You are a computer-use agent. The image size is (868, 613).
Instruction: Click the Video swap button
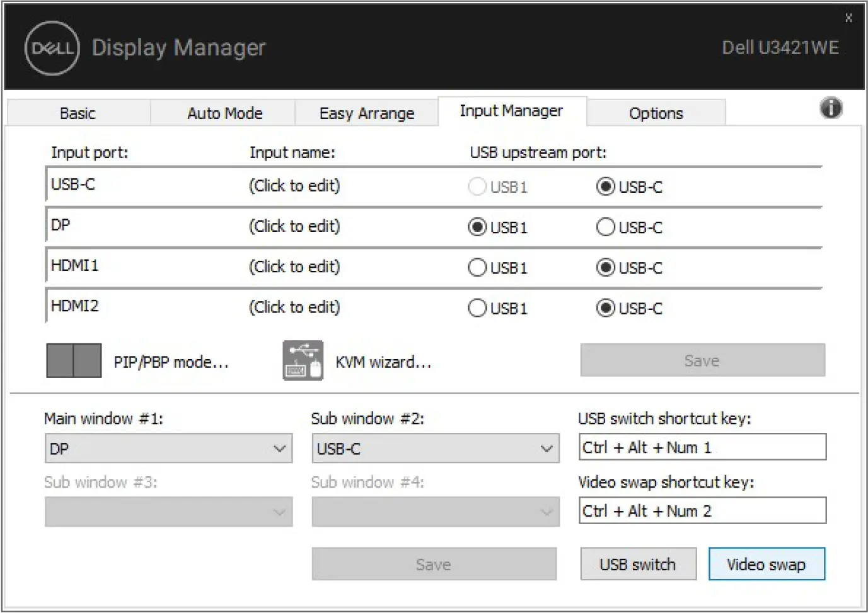coord(766,564)
